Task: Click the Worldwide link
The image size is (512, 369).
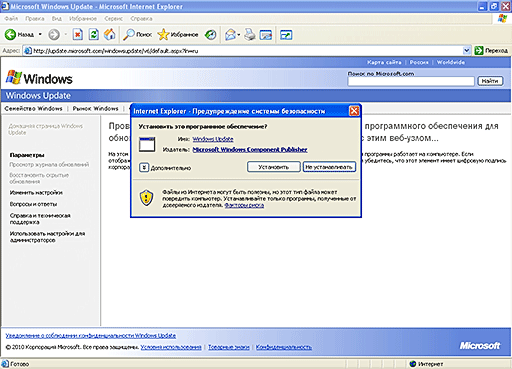Action: tap(451, 62)
